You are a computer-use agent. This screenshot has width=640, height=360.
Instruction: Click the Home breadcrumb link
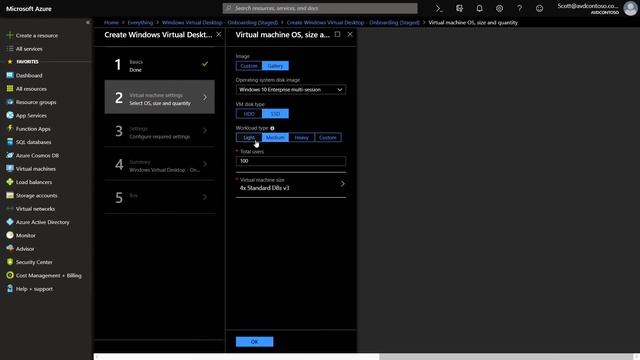coord(111,22)
